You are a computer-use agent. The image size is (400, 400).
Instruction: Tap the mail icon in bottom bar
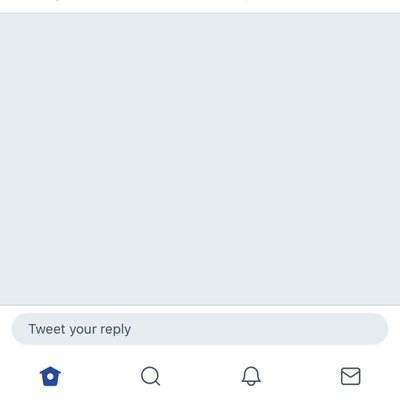pos(351,376)
